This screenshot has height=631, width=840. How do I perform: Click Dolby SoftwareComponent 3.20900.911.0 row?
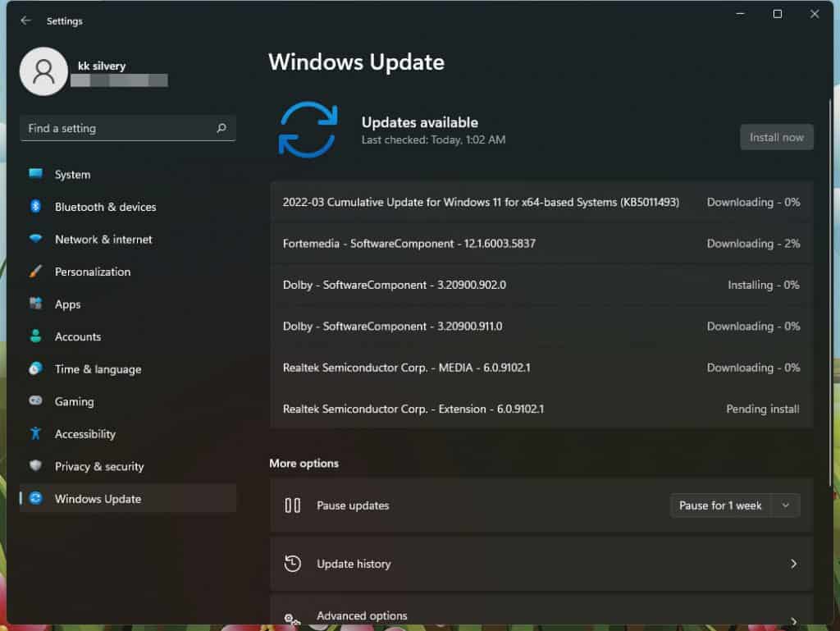point(541,326)
